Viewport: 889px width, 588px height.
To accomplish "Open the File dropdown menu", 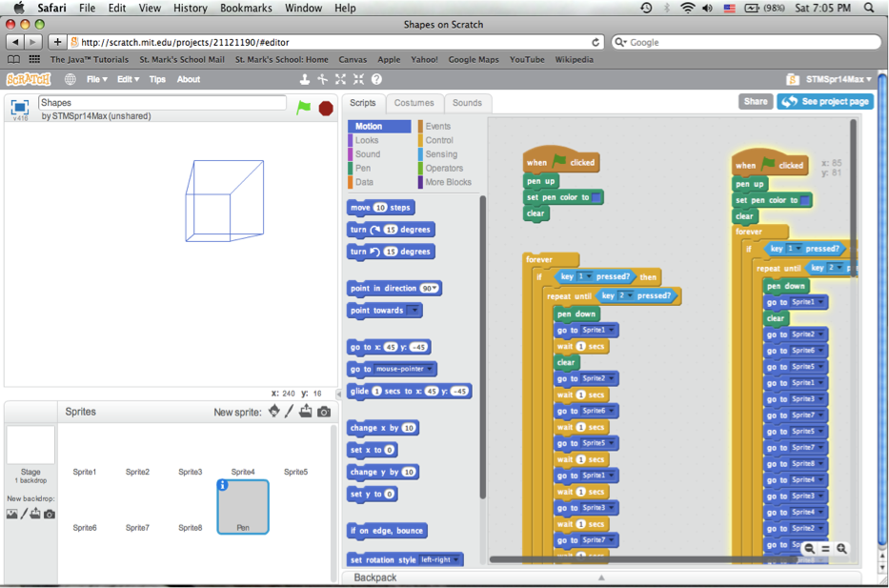I will point(96,80).
